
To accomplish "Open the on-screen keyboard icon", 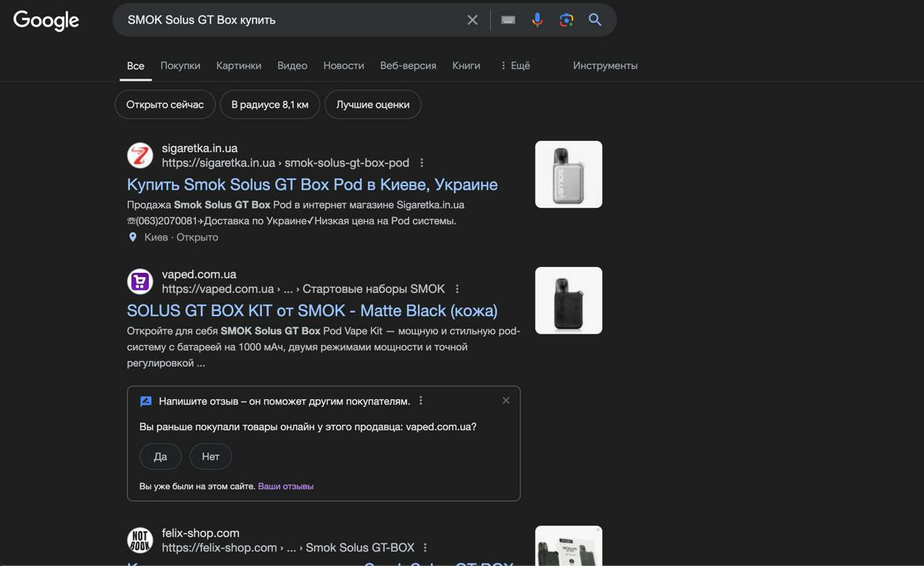I will (x=508, y=20).
